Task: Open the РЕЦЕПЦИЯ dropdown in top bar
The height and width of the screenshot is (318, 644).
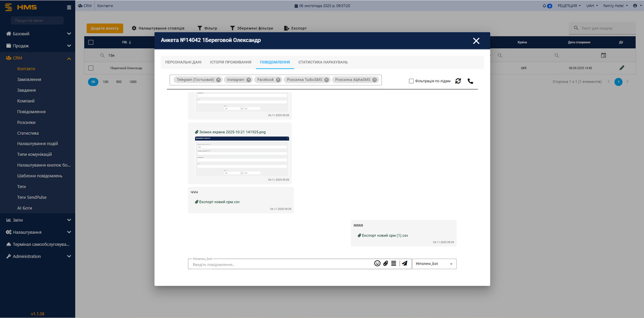Action: (566, 5)
